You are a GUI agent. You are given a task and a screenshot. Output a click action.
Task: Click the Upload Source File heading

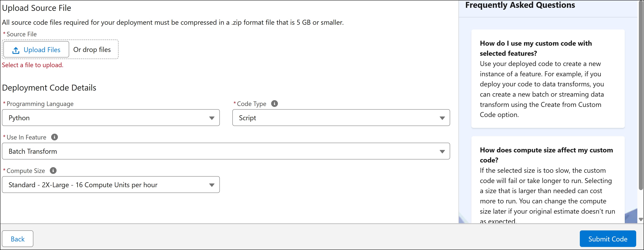click(37, 8)
